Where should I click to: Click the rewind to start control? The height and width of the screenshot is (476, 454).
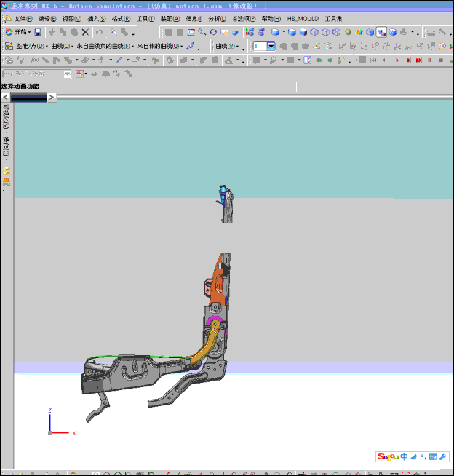373,60
